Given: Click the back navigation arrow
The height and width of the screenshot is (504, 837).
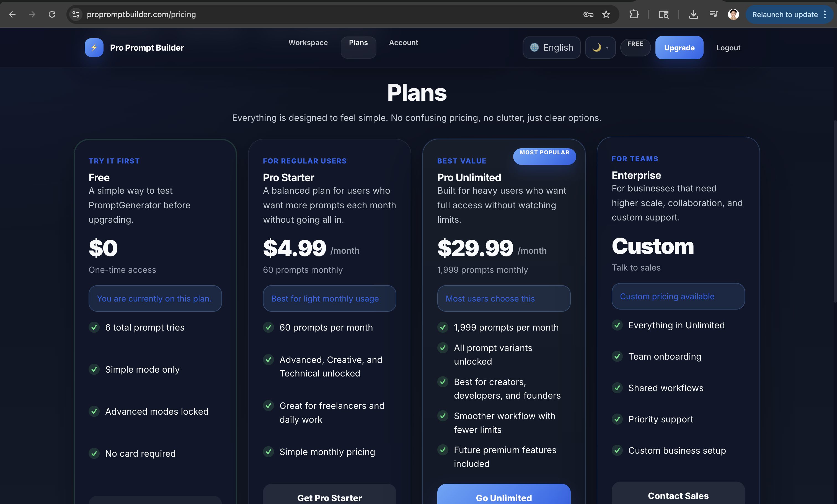Looking at the screenshot, I should (x=12, y=14).
